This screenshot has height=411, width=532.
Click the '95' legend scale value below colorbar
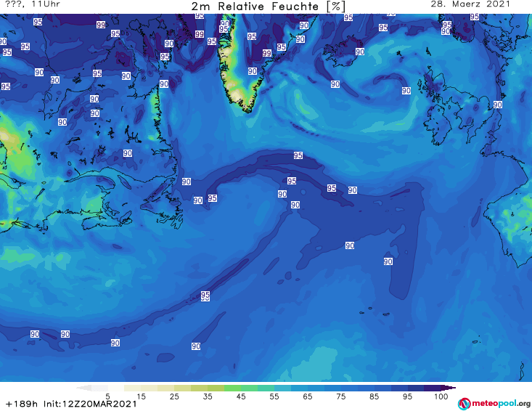(407, 396)
